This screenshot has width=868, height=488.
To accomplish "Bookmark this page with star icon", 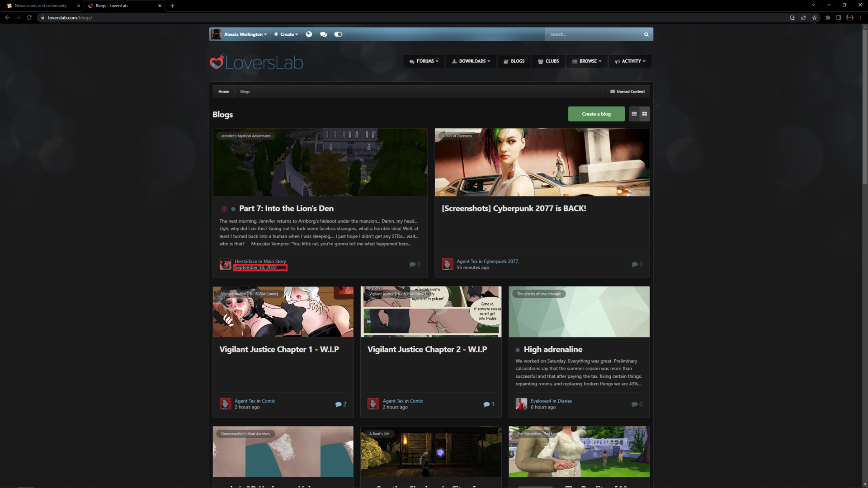I will [x=814, y=18].
